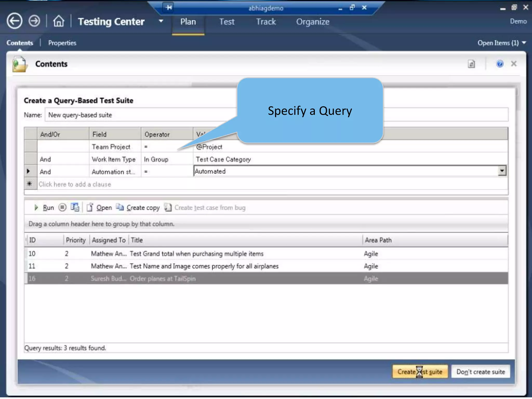
Task: Switch to the Test tab
Action: (x=227, y=22)
